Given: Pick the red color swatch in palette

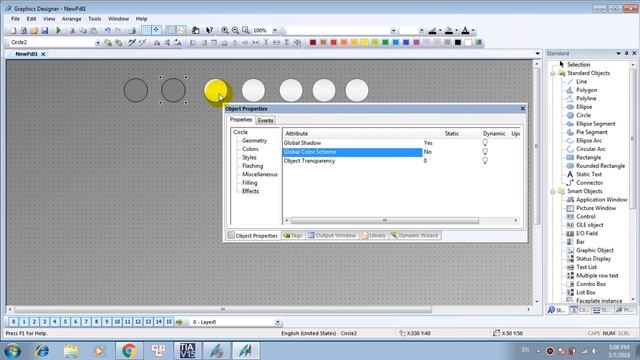Looking at the screenshot, I should coord(333,42).
